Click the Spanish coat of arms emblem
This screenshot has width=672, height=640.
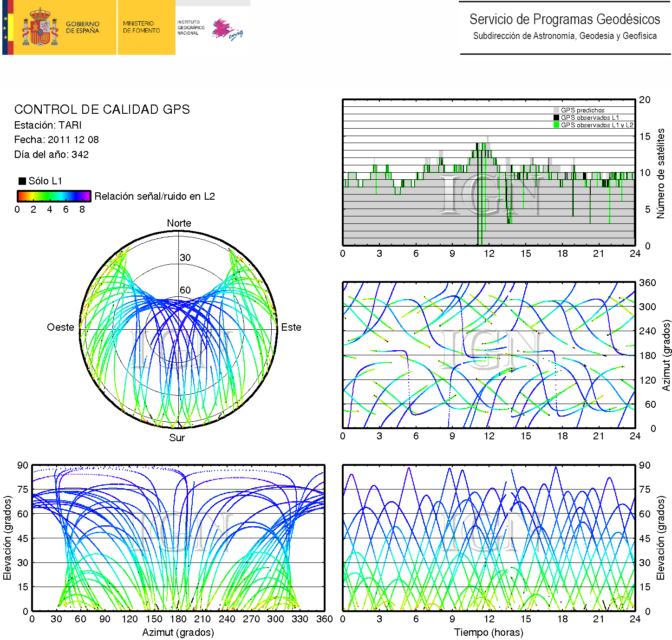(x=40, y=27)
